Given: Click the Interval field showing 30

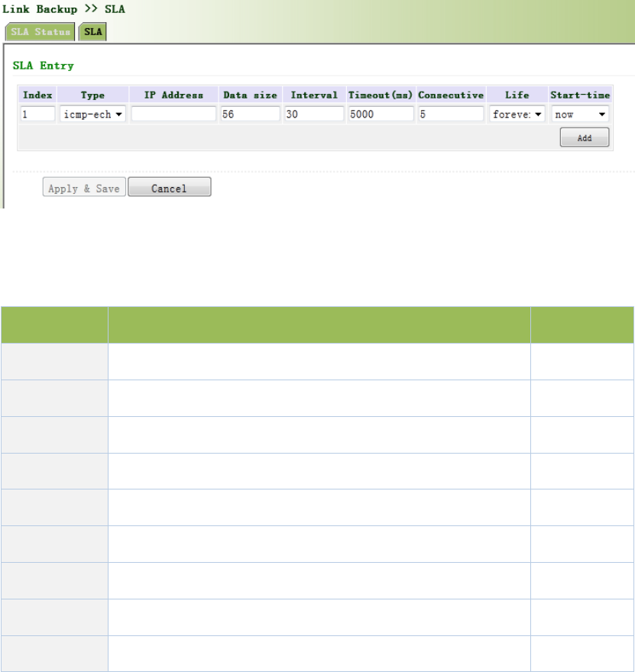Looking at the screenshot, I should [314, 115].
